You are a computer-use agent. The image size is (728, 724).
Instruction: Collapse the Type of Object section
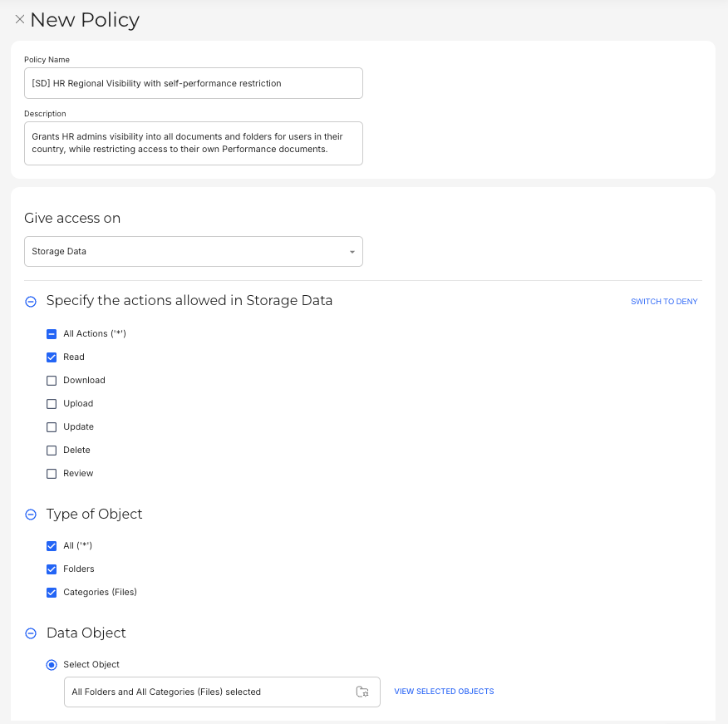tap(31, 515)
